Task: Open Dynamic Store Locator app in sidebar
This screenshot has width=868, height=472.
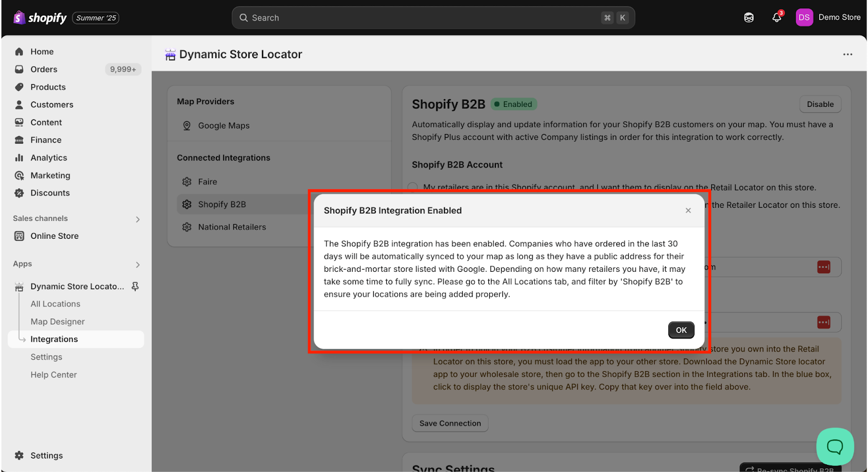Action: tap(77, 286)
